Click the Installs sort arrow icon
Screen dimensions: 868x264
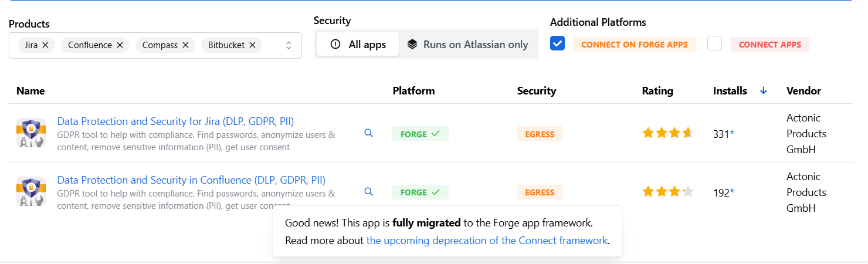coord(763,91)
